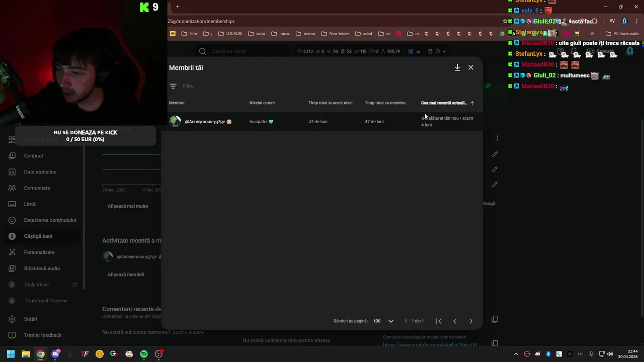The image size is (644, 362).
Task: Click the search magnifier icon
Action: click(x=203, y=51)
